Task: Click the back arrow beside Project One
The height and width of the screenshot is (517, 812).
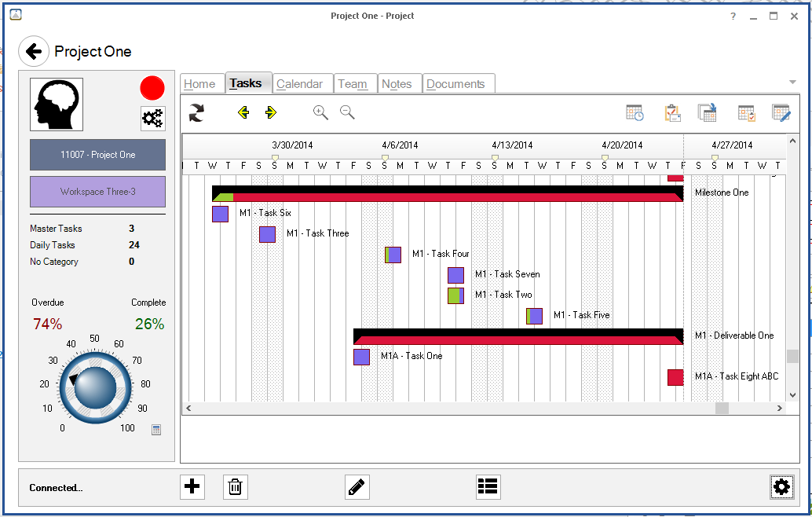Action: (34, 50)
